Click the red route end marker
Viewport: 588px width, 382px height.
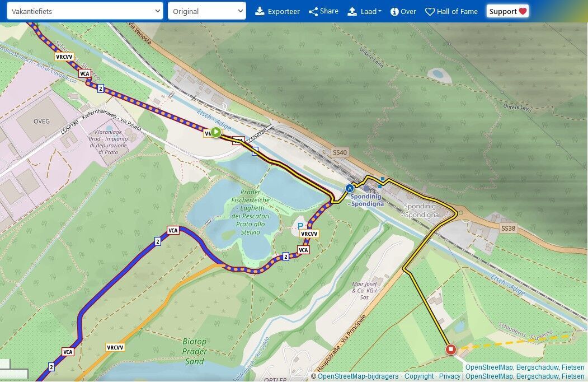coord(451,350)
